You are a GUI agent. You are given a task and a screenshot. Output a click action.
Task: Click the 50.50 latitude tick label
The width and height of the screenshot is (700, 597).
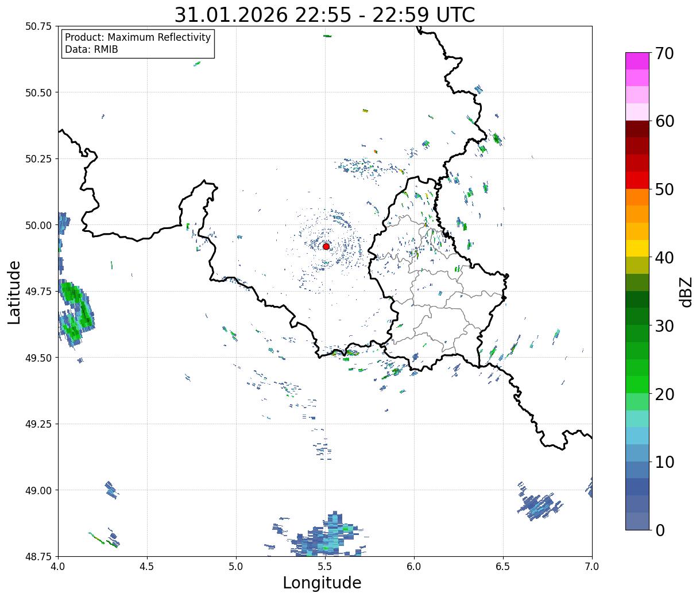[38, 92]
